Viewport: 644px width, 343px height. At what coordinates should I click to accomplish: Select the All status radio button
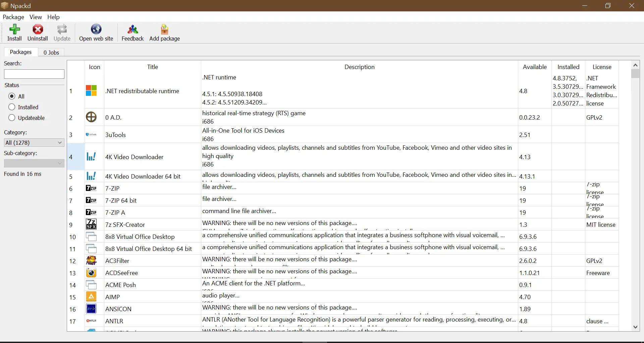point(12,96)
